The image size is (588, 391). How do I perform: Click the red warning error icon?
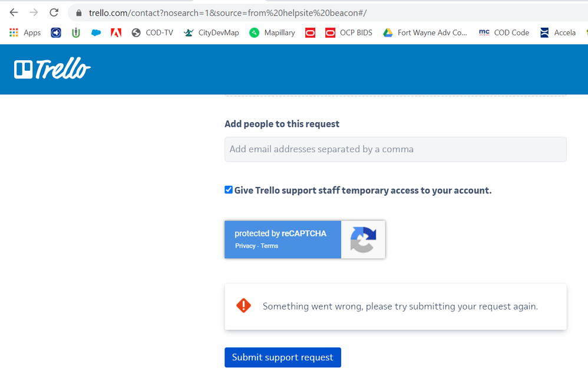coord(243,305)
